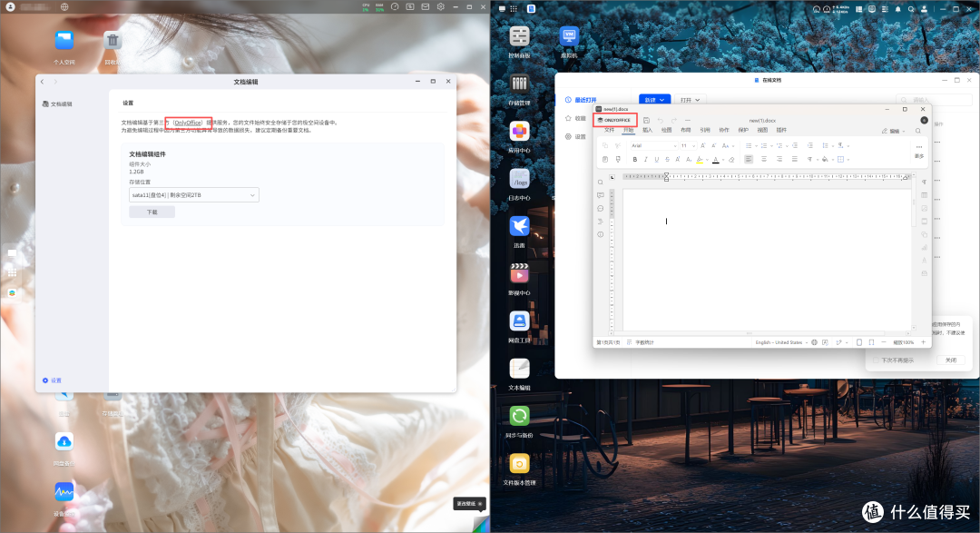Click the 关闭 button in popup
980x533 pixels.
(x=951, y=360)
